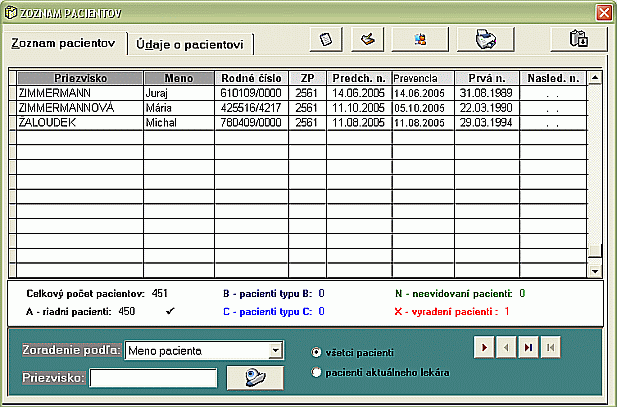This screenshot has height=407, width=617.
Task: Select 'pacienti aktuálneho lekára' radio button
Action: 316,372
